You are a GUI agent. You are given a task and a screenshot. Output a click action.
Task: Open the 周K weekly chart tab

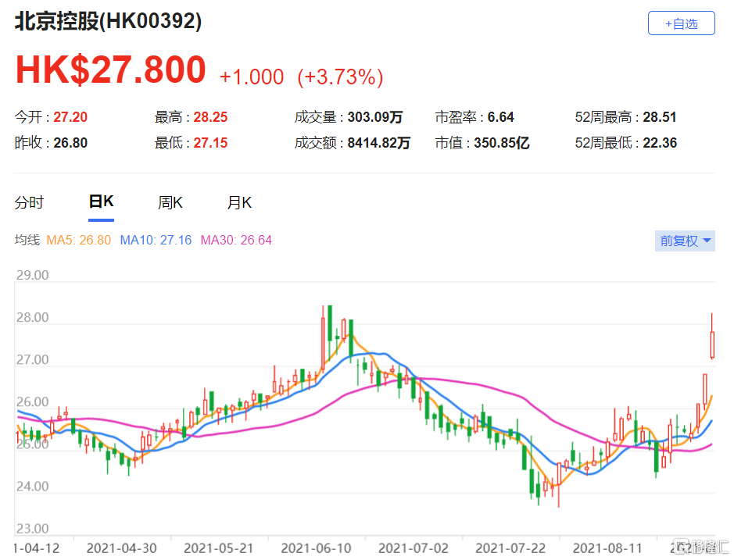coord(170,203)
